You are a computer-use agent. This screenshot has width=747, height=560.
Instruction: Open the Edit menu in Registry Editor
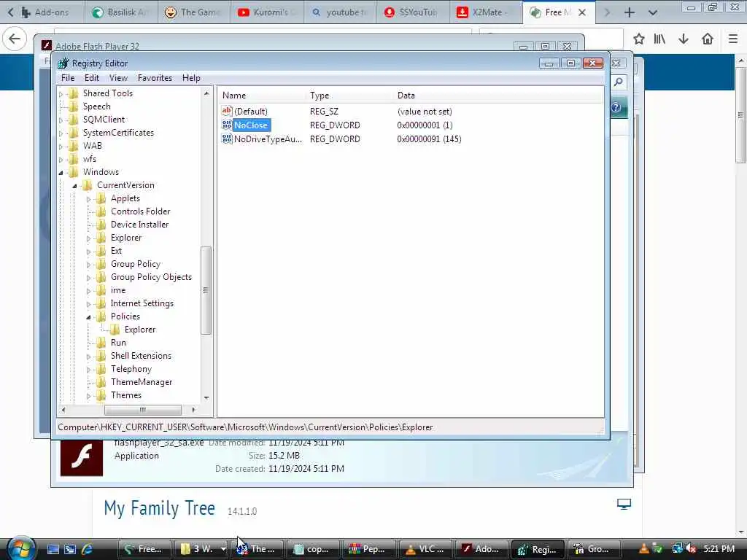coord(91,77)
